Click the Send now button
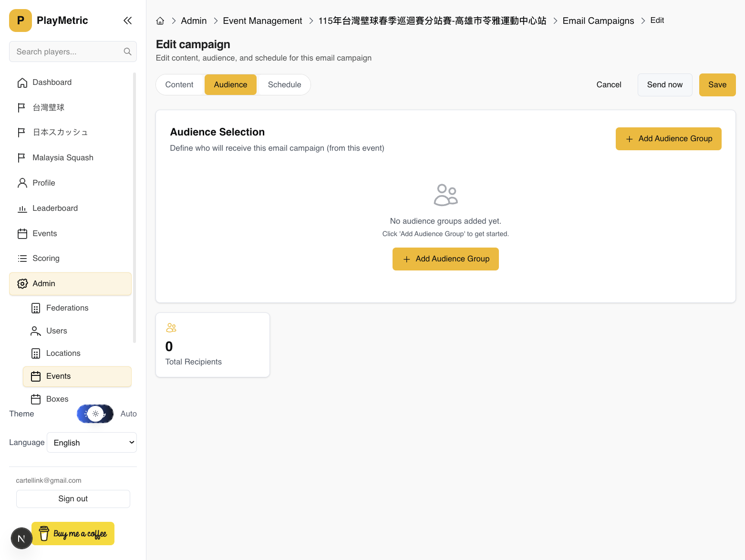Image resolution: width=745 pixels, height=560 pixels. click(x=665, y=85)
